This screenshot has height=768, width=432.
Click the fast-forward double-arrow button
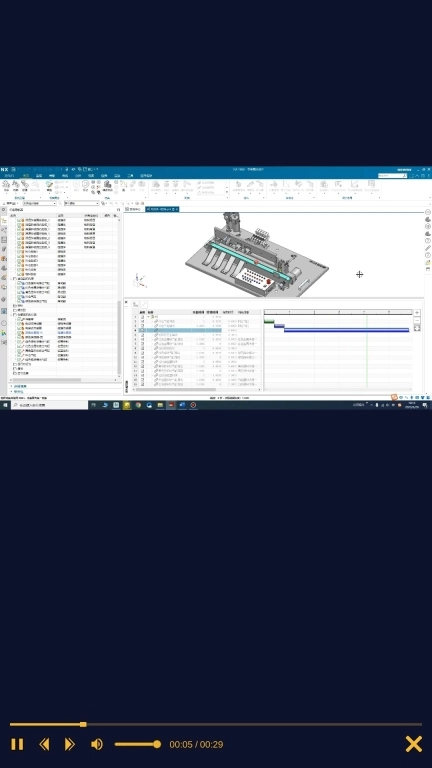pos(70,744)
